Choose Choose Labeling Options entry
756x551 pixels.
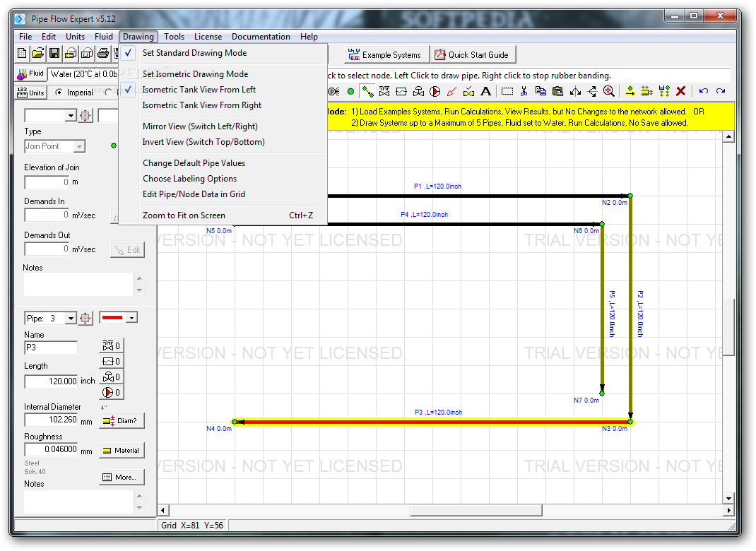click(223, 179)
